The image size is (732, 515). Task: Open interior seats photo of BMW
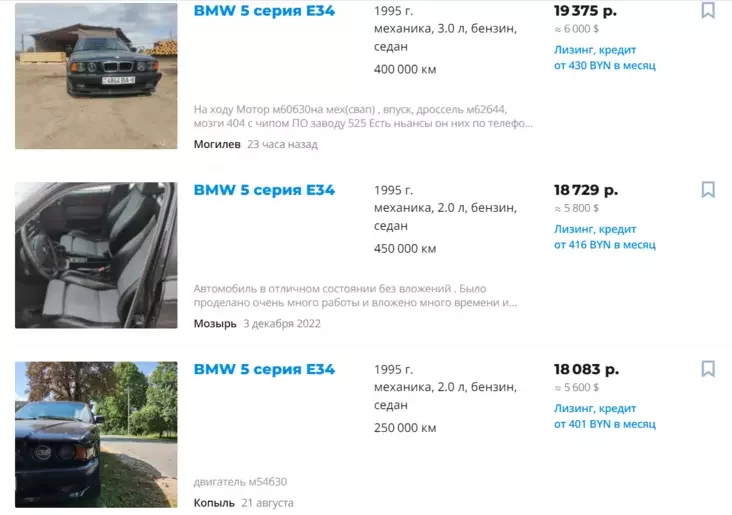pos(96,255)
